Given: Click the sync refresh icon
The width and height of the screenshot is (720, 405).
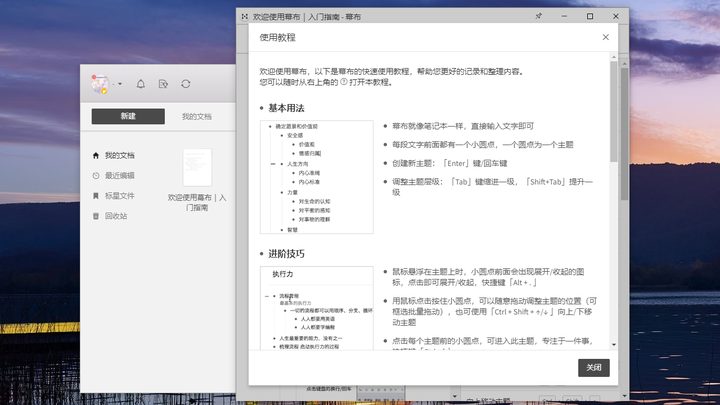Looking at the screenshot, I should (x=186, y=84).
